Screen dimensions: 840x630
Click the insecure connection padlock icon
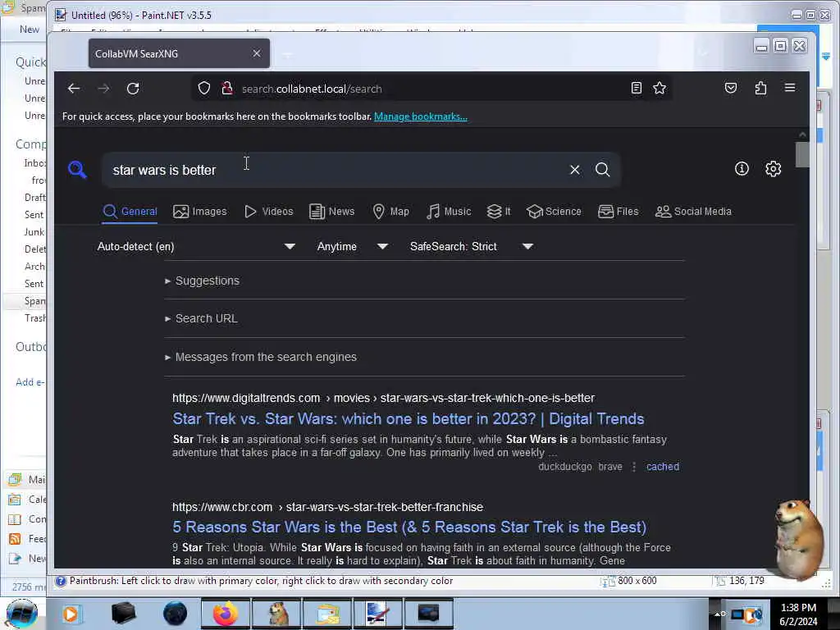tap(227, 89)
